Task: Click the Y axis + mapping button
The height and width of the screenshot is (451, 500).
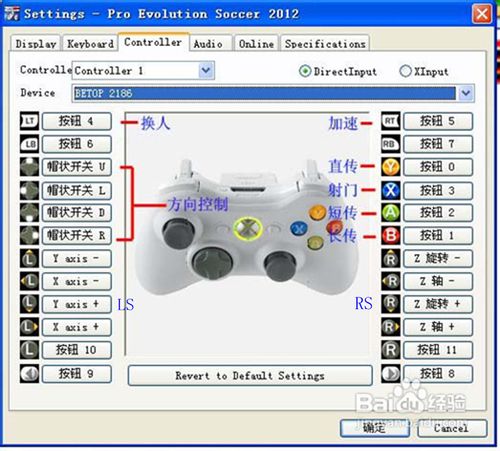Action: (77, 304)
